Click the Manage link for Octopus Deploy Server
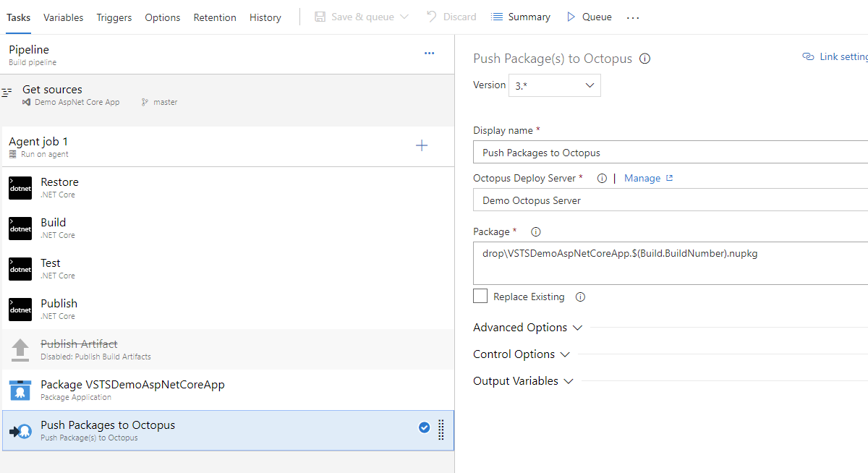Screen dimensions: 868x473 point(642,178)
